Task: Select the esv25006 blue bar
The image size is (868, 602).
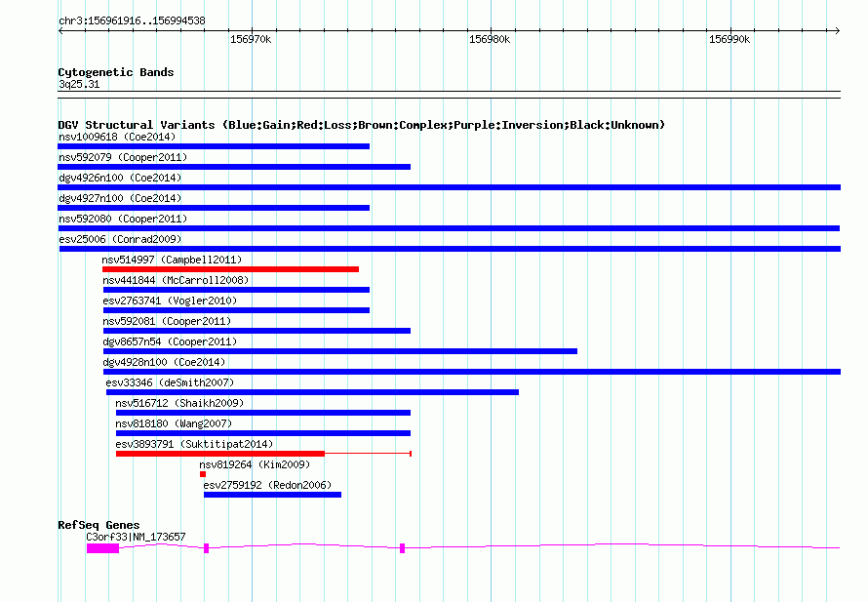Action: pyautogui.click(x=450, y=249)
